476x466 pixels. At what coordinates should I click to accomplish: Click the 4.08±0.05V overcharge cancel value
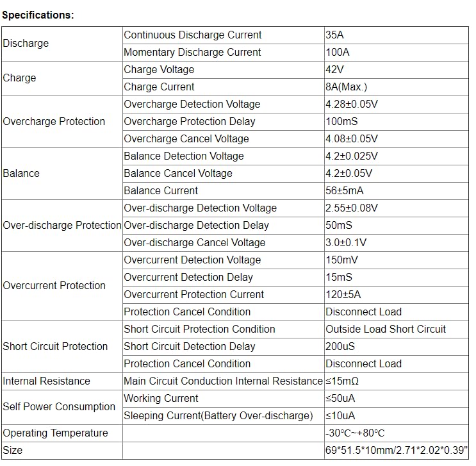coord(352,139)
